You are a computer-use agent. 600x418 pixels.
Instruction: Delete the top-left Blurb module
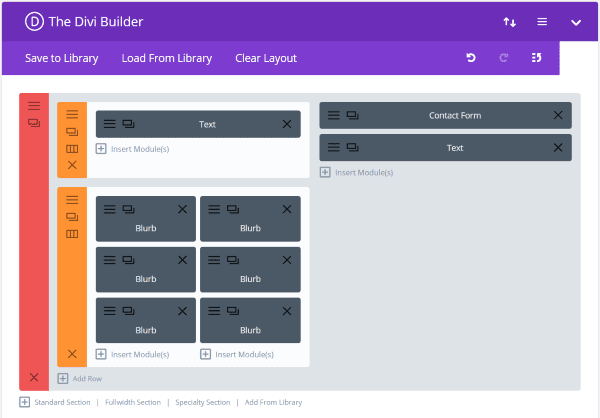click(x=183, y=209)
